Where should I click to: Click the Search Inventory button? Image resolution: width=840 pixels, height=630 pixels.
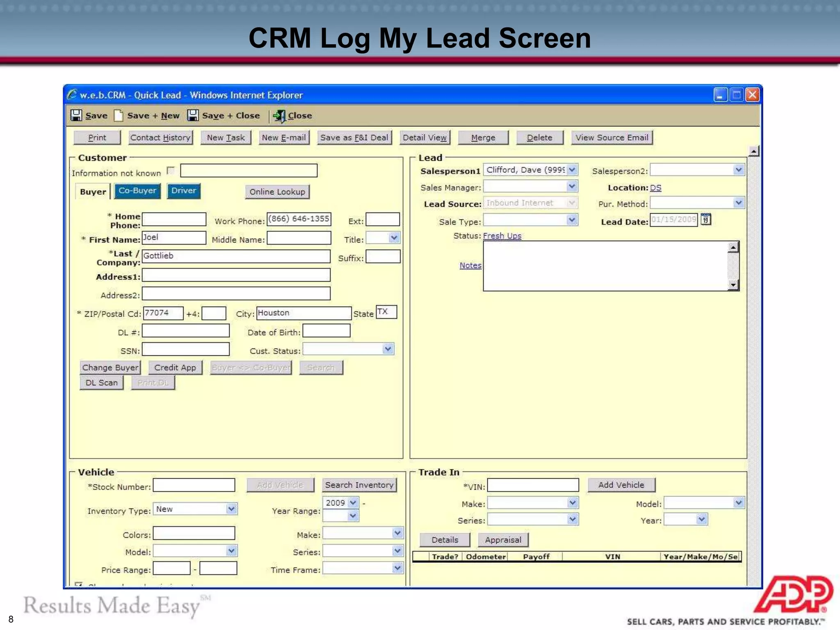(x=359, y=485)
